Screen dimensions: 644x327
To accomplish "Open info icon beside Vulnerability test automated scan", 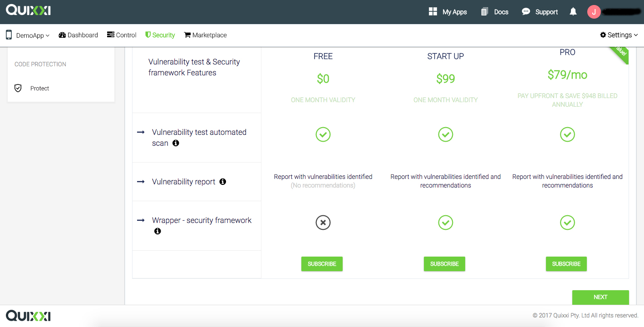I will [x=176, y=143].
